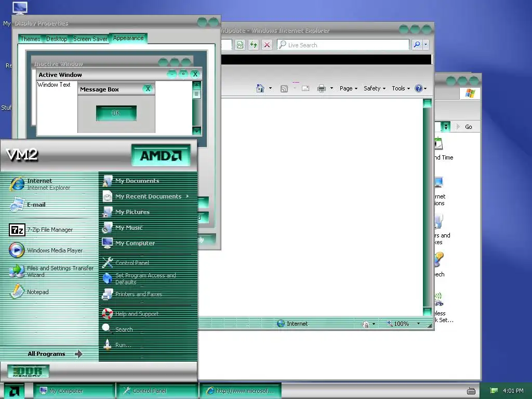This screenshot has width=532, height=399.
Task: Click the Home icon in Internet Explorer
Action: [x=260, y=88]
